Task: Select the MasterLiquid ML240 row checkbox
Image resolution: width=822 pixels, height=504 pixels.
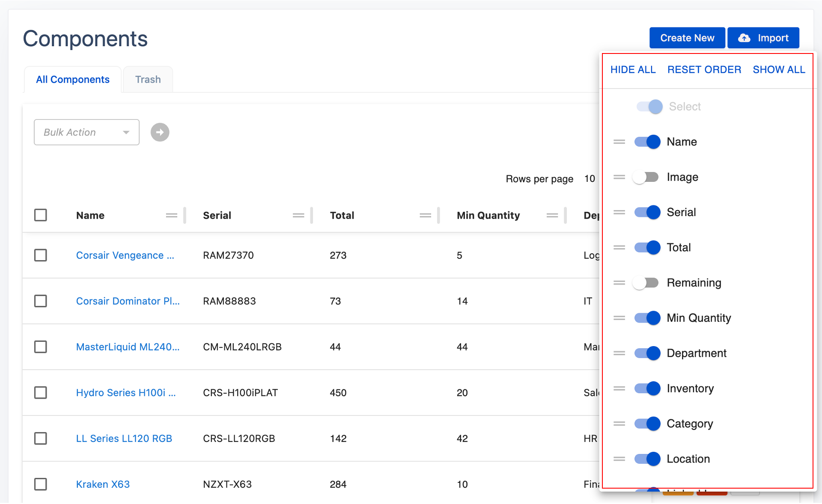Action: click(x=41, y=347)
